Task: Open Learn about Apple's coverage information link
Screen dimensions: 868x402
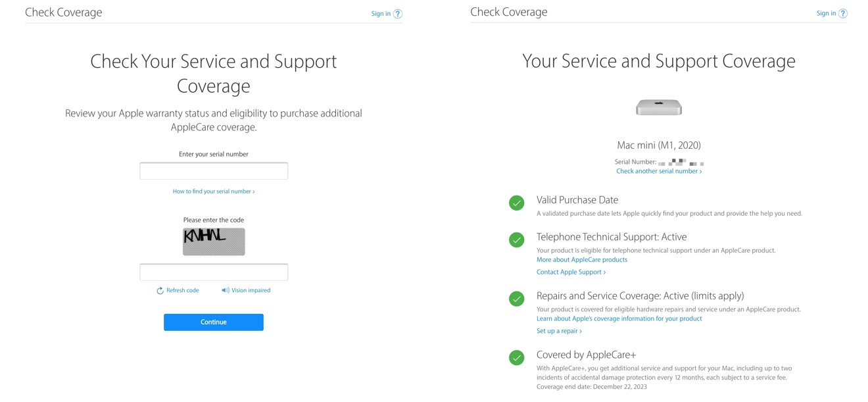Action: [x=619, y=318]
